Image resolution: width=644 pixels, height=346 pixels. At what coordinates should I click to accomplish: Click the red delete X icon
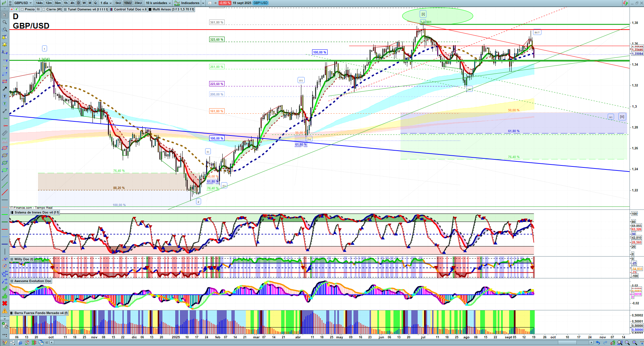[x=5, y=303]
